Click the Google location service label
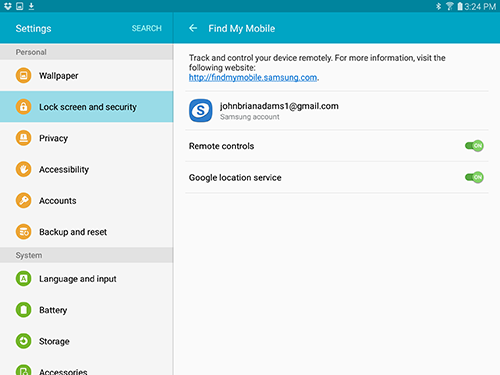This screenshot has height=375, width=500. pyautogui.click(x=235, y=178)
